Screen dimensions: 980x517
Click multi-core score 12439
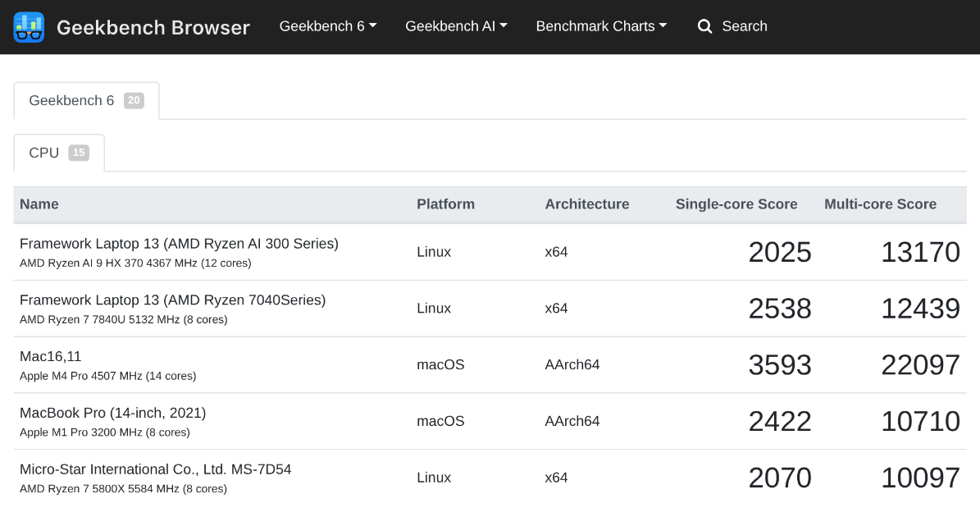(x=921, y=309)
